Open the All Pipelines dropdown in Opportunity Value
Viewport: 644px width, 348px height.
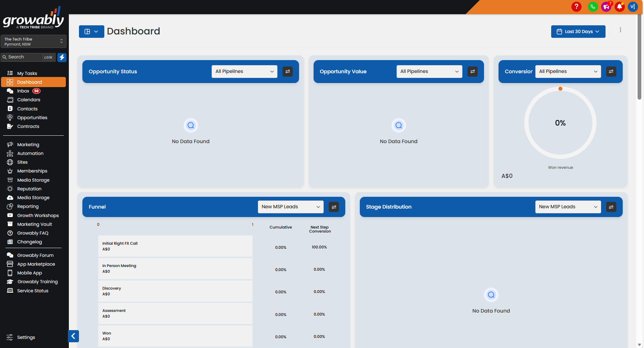pos(429,71)
